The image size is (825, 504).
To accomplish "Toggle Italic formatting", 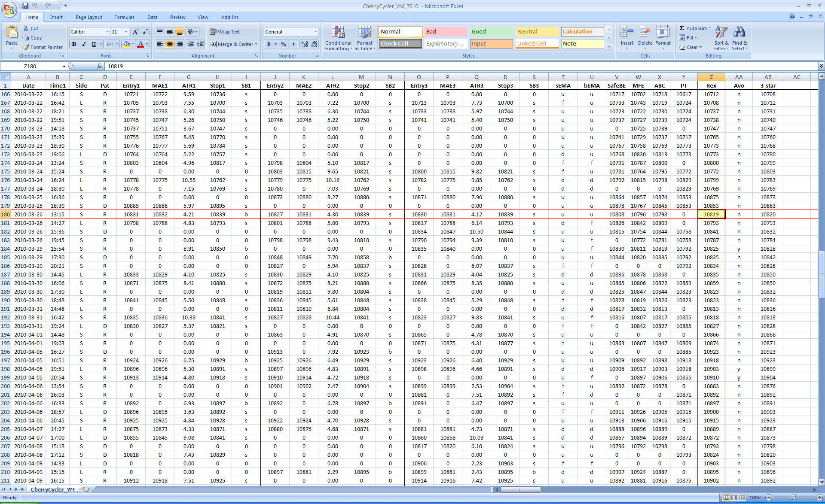I will pos(84,44).
